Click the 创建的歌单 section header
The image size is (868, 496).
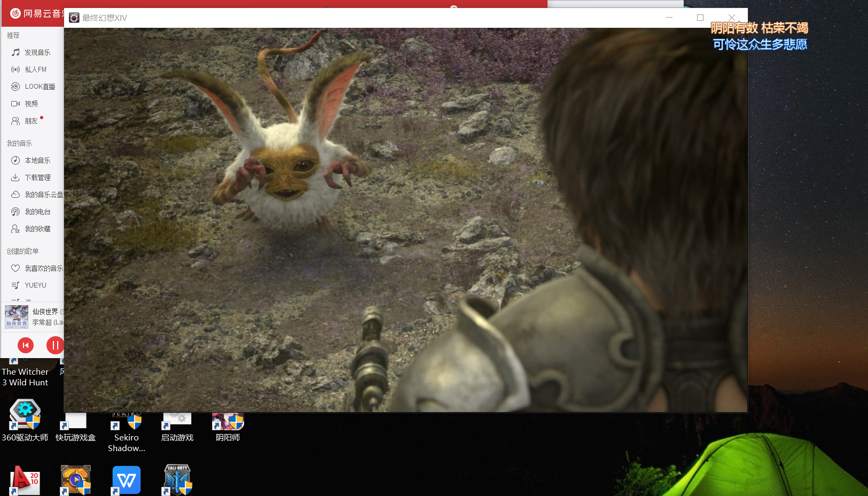coord(23,251)
